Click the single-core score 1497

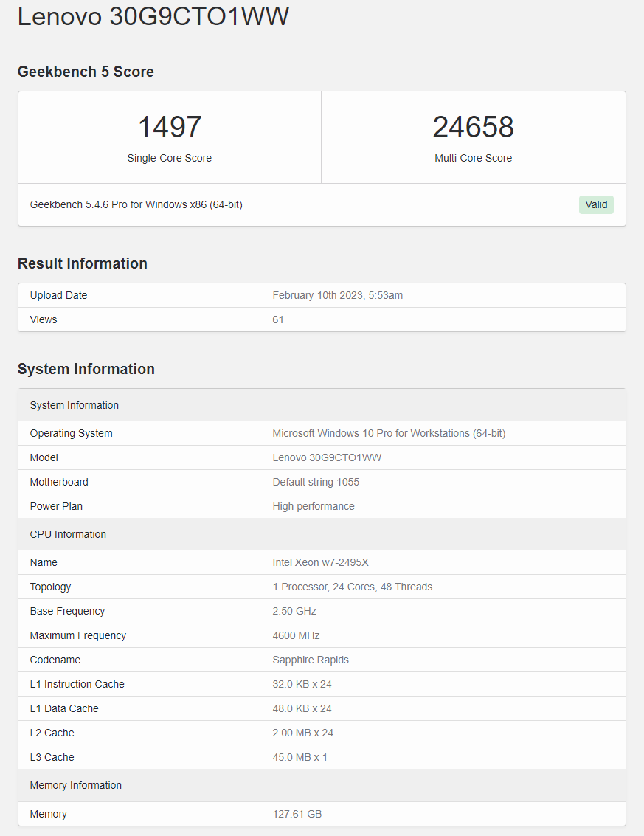170,127
